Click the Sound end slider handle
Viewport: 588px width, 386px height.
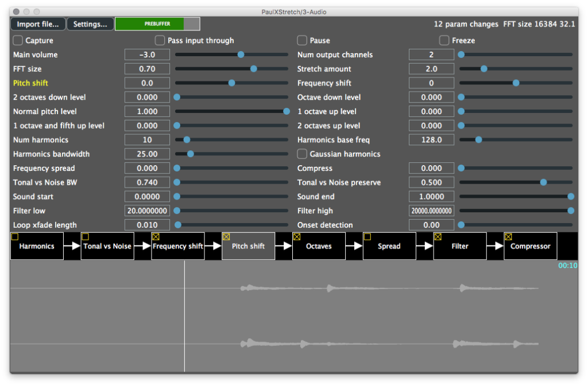[x=571, y=197]
